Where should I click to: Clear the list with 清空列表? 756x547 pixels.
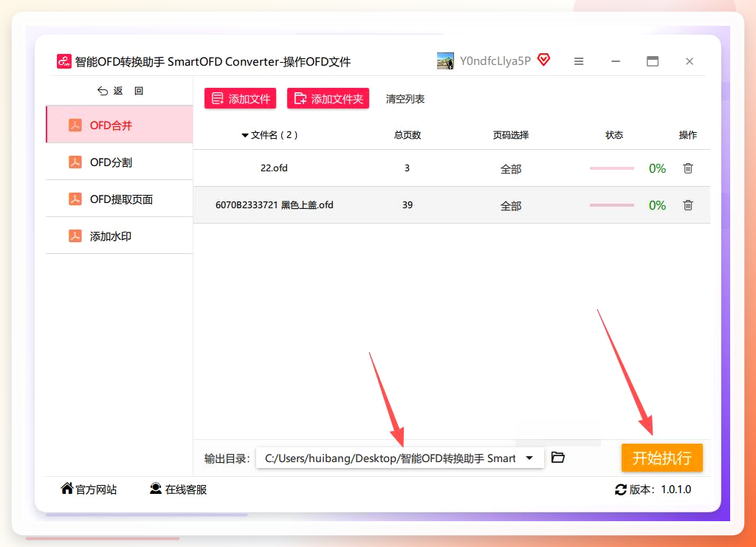405,99
